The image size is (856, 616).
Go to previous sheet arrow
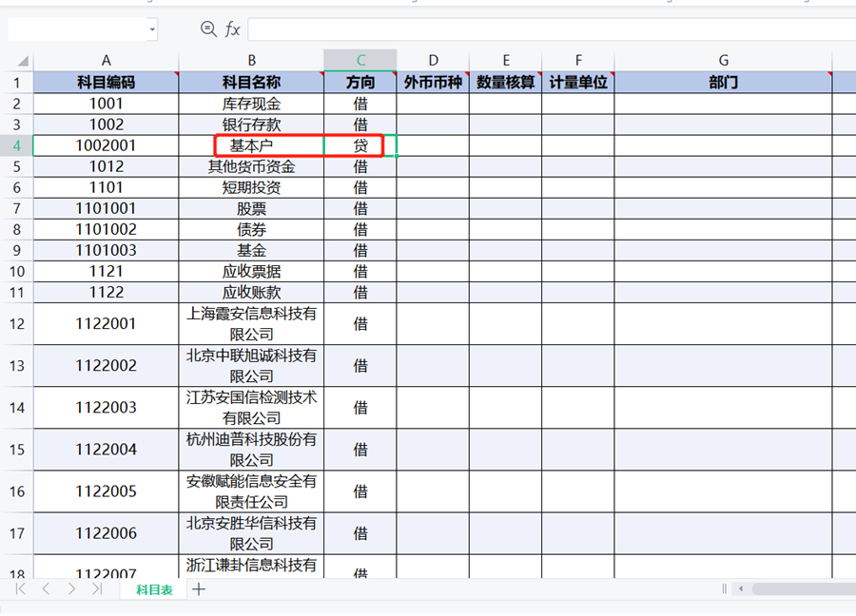(47, 588)
